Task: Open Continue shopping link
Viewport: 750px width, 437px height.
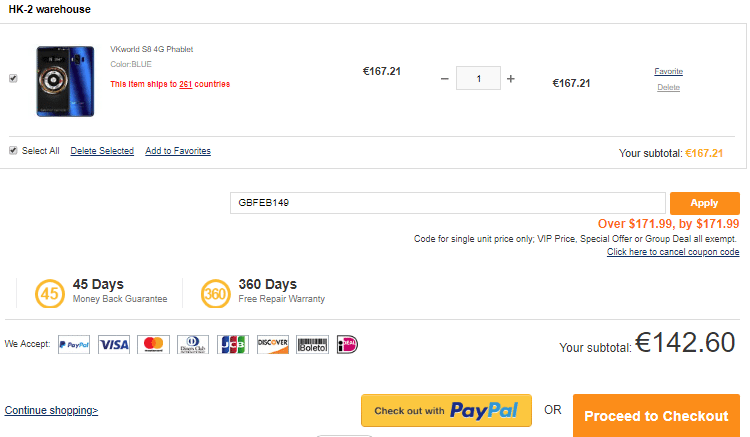Action: pos(51,410)
